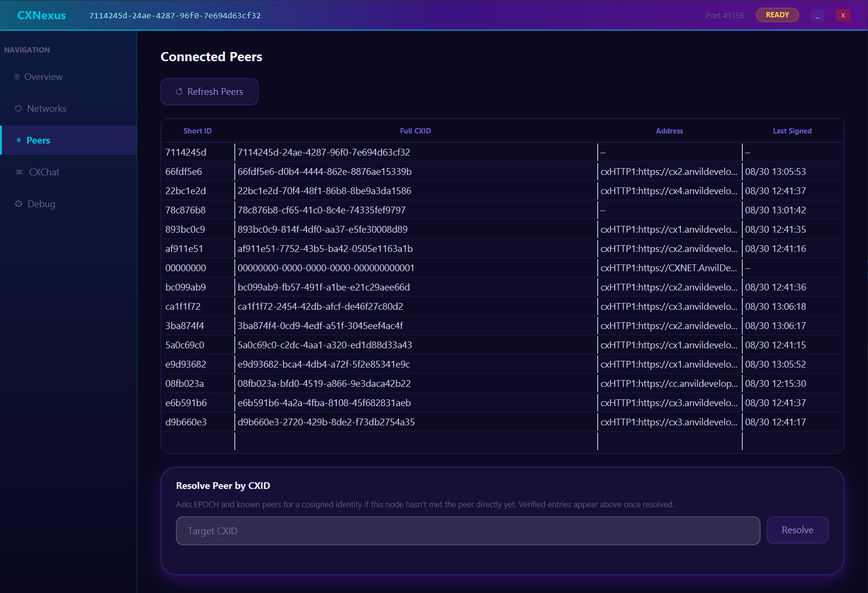Click the Debug gear icon

18,204
